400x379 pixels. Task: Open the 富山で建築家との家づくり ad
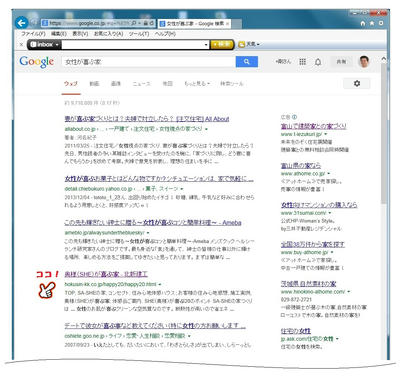point(314,126)
